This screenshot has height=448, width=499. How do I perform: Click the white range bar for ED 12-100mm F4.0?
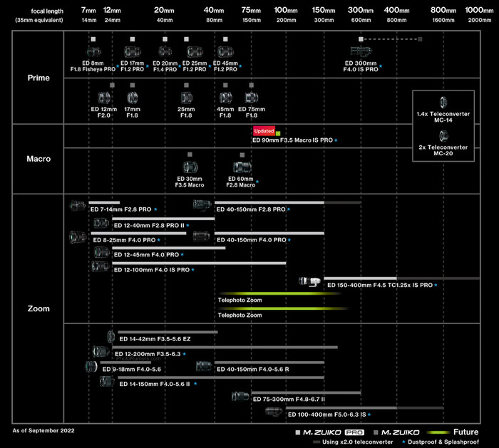tap(199, 263)
